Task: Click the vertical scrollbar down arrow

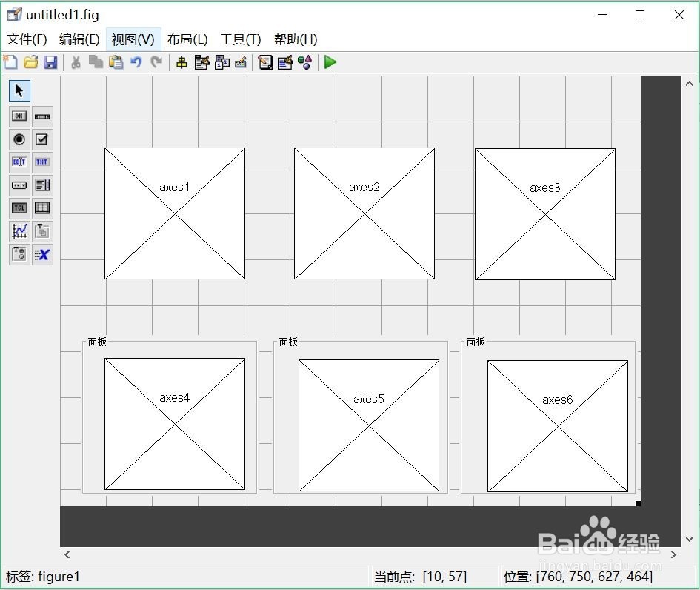Action: tap(690, 539)
